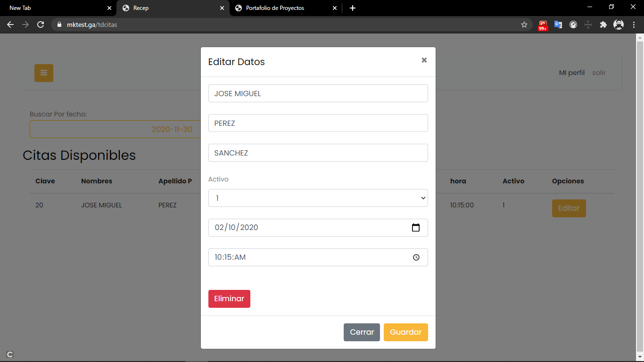Open Chrome three-dot menu

click(634, 25)
